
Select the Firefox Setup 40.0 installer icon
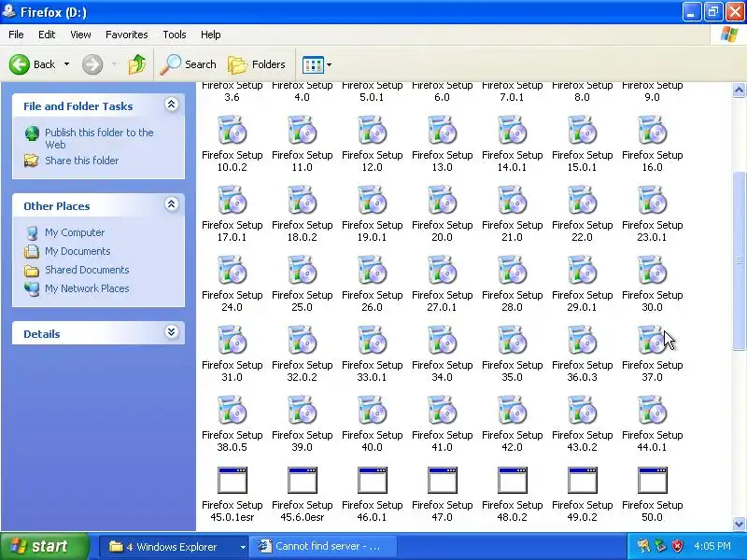372,410
